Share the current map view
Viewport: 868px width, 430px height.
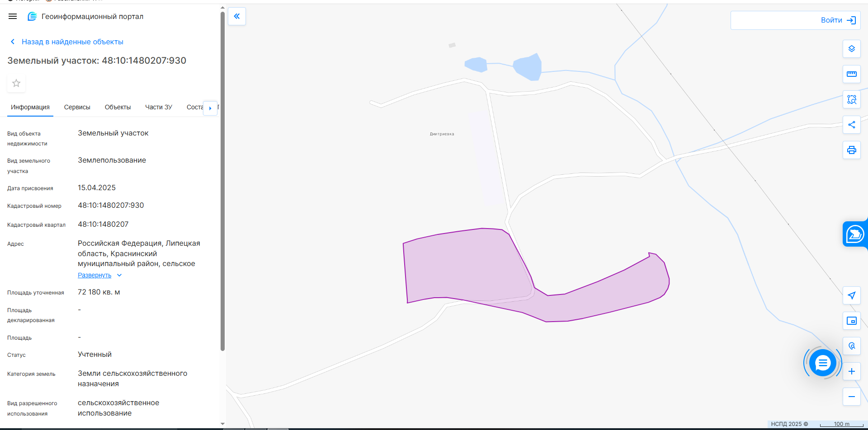[x=851, y=125]
